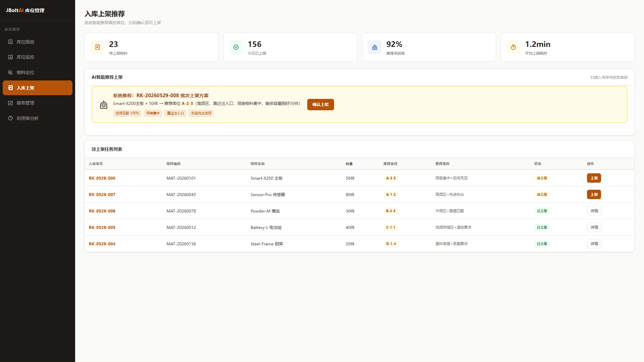644x362 pixels.
Task: Click location badge A-2-3 in table
Action: click(x=391, y=178)
